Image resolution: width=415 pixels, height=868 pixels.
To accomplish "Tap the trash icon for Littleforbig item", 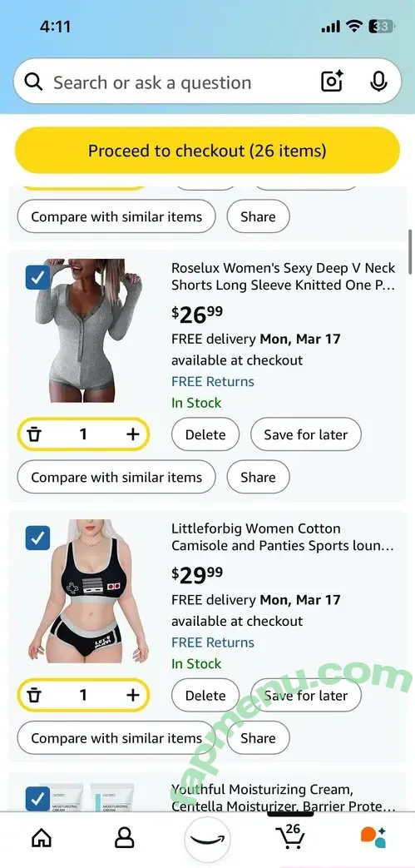I will pyautogui.click(x=34, y=695).
